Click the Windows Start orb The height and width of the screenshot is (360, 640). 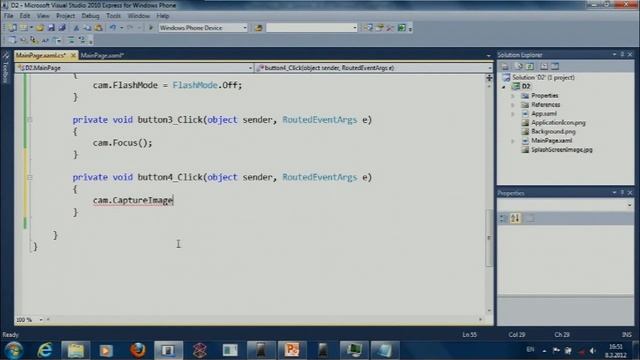tap(14, 350)
